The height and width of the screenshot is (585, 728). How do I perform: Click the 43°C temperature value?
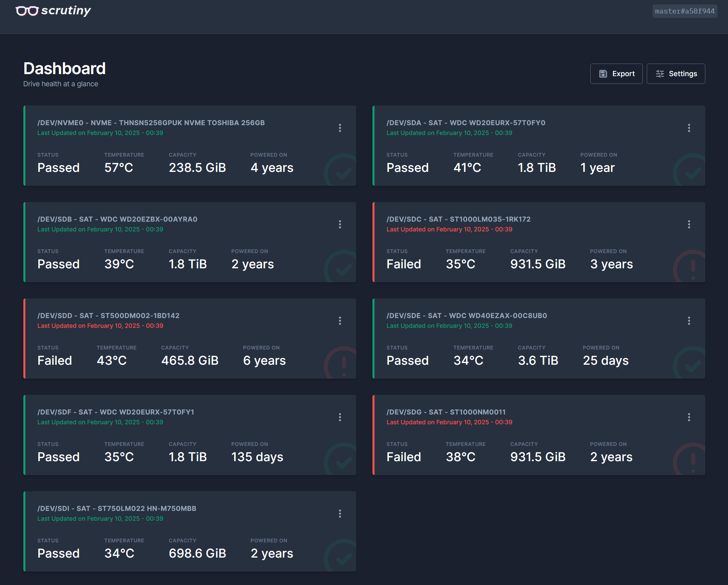click(x=112, y=361)
